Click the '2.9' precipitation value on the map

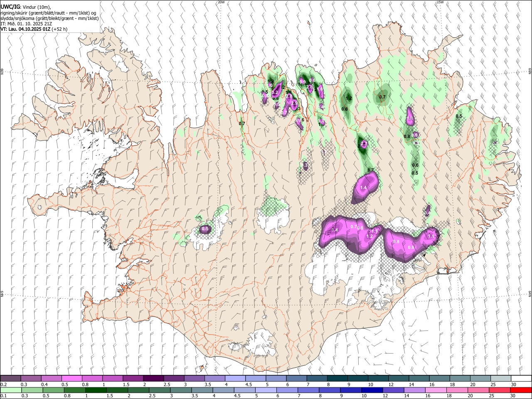tap(294, 103)
